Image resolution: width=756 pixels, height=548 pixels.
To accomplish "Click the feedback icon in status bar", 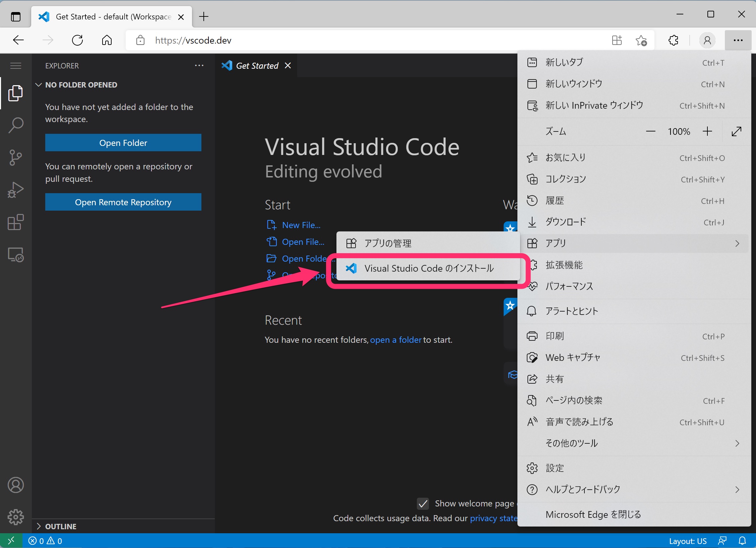I will tap(722, 541).
